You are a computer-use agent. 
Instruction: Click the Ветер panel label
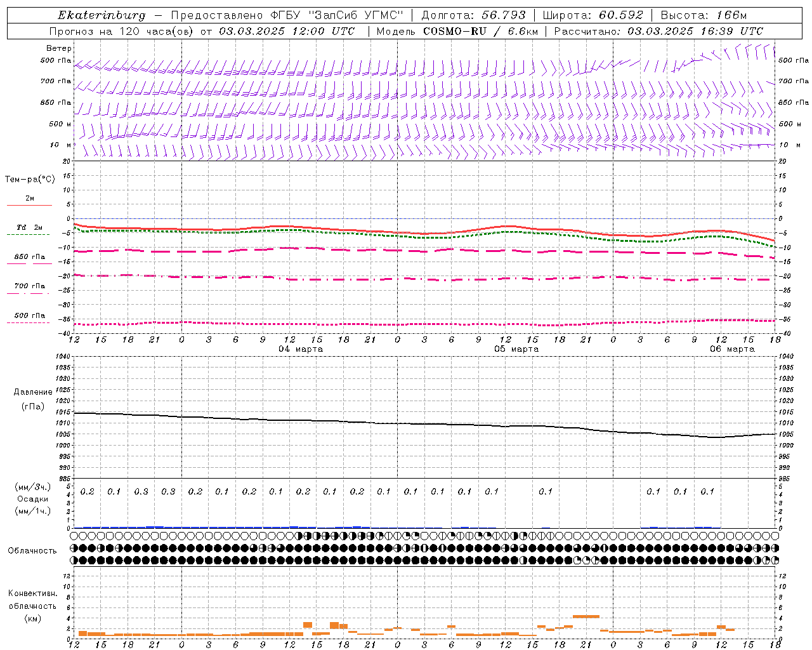tap(59, 48)
